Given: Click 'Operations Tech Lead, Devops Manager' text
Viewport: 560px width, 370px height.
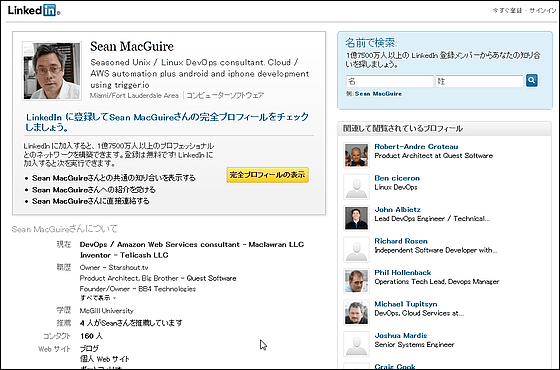Looking at the screenshot, I should pos(436,282).
